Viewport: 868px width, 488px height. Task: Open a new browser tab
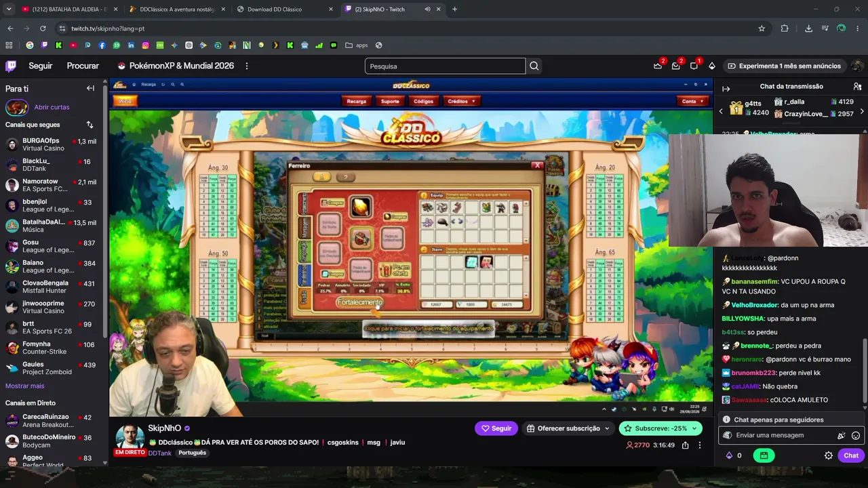(x=454, y=9)
